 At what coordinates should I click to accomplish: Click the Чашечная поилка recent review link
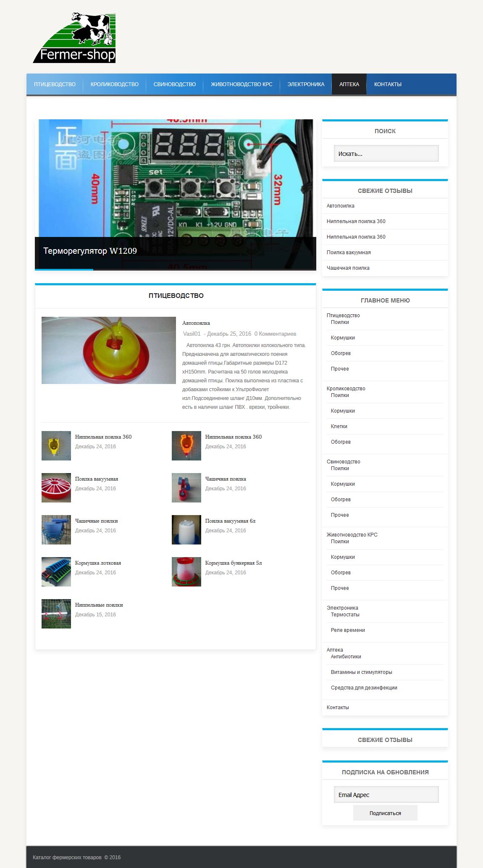click(x=348, y=268)
